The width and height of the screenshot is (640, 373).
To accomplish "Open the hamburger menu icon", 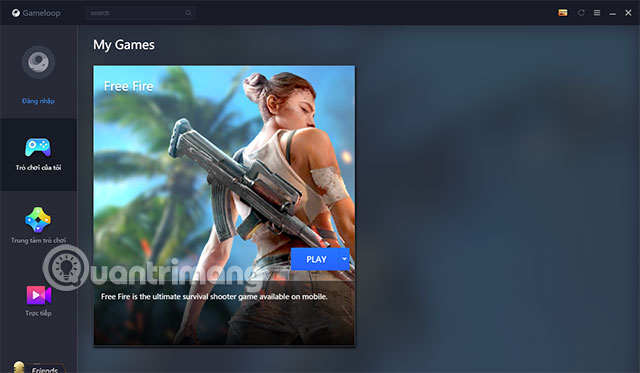I will click(597, 13).
